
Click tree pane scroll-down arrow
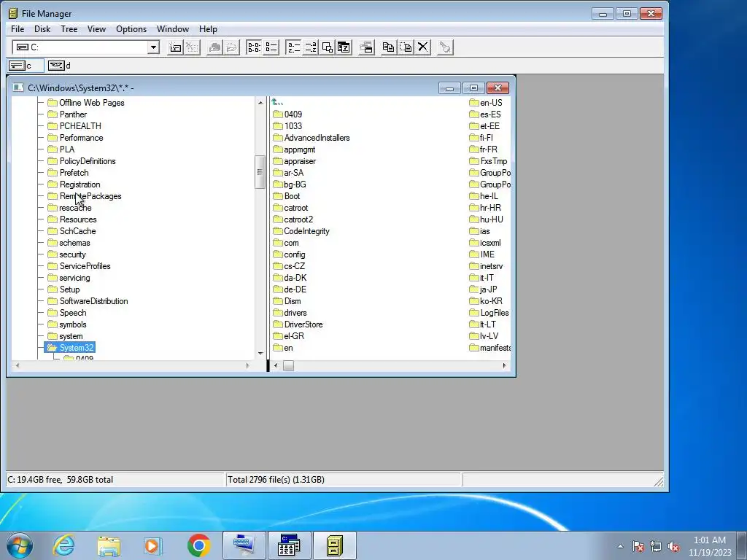(x=260, y=353)
